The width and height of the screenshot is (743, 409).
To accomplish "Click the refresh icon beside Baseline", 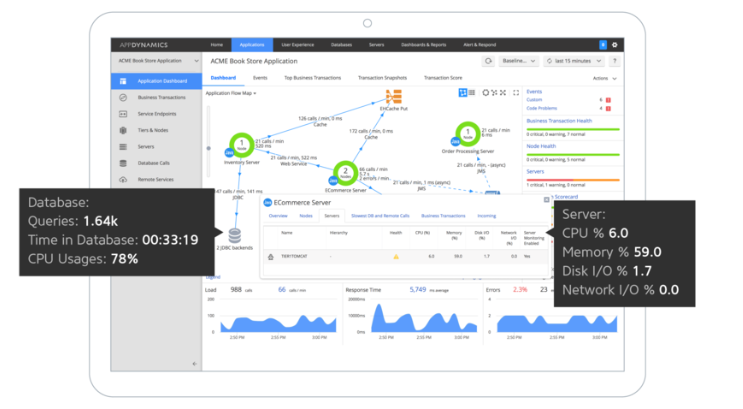I will [488, 61].
